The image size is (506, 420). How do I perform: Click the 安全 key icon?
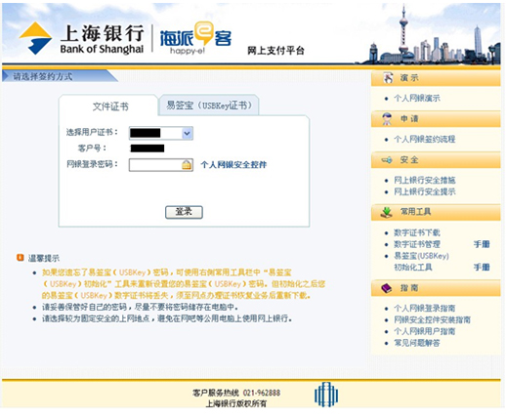[387, 160]
